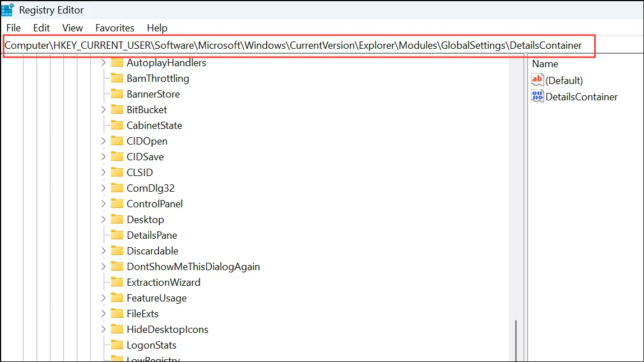Screen dimensions: 644x362
Task: Click the CIDSave label in the tree
Action: [145, 157]
